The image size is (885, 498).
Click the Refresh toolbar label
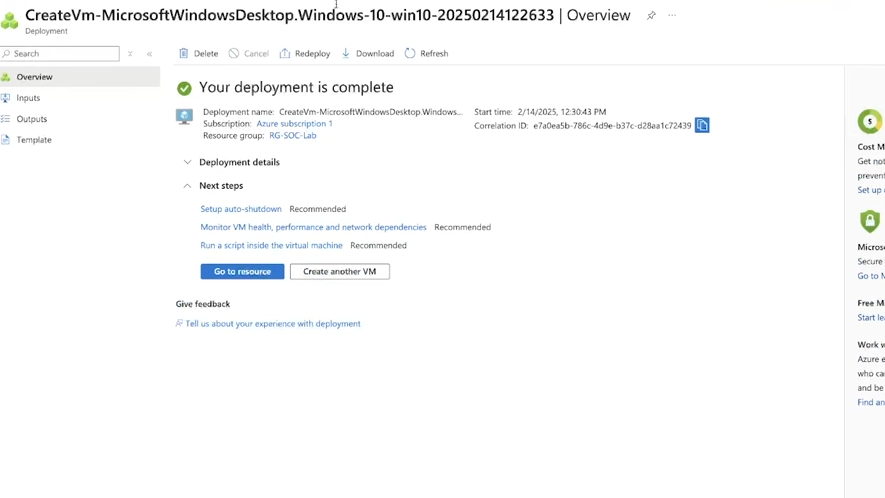[x=434, y=54]
